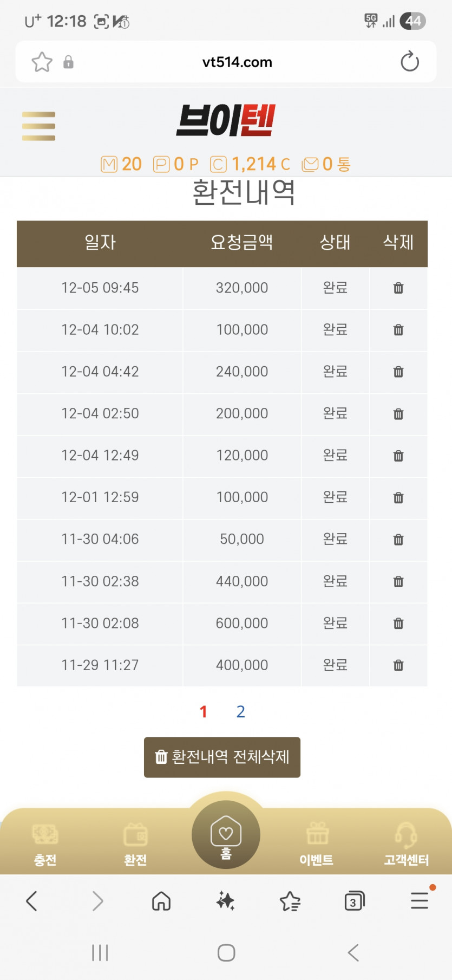This screenshot has height=980, width=452.
Task: Delete the 600,000 withdrawal record
Action: [398, 623]
